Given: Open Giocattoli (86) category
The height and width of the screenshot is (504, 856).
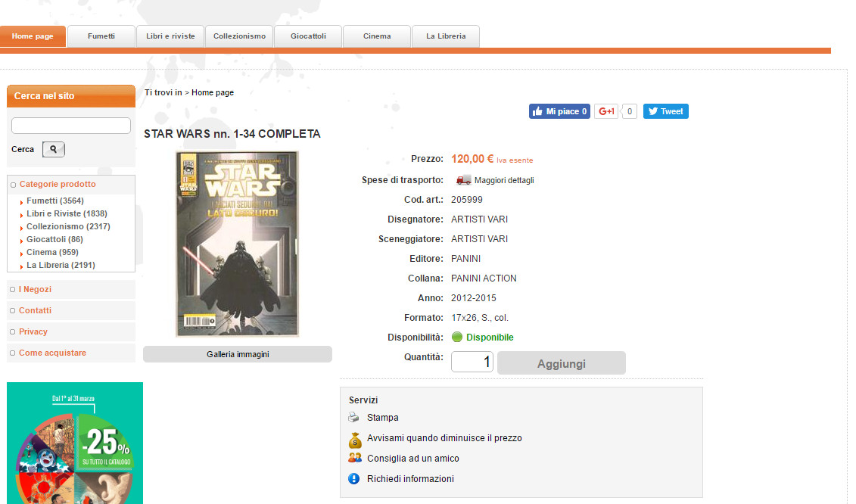Looking at the screenshot, I should [54, 239].
